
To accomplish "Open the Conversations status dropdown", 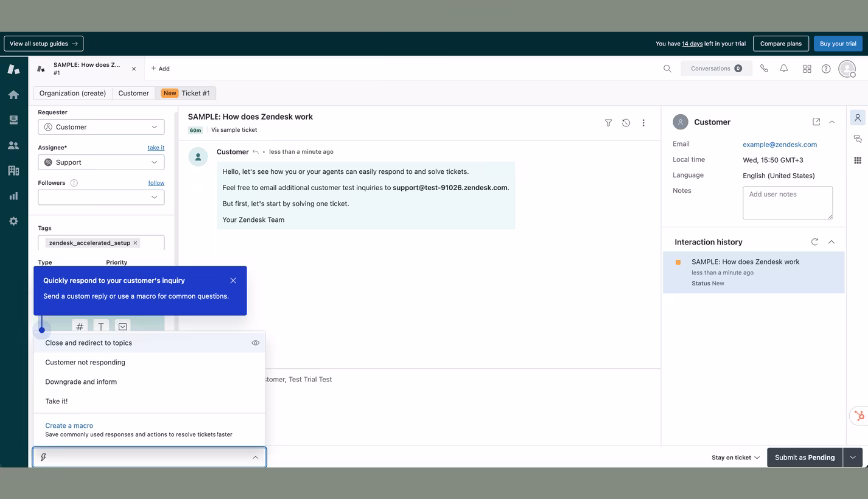I will 716,69.
